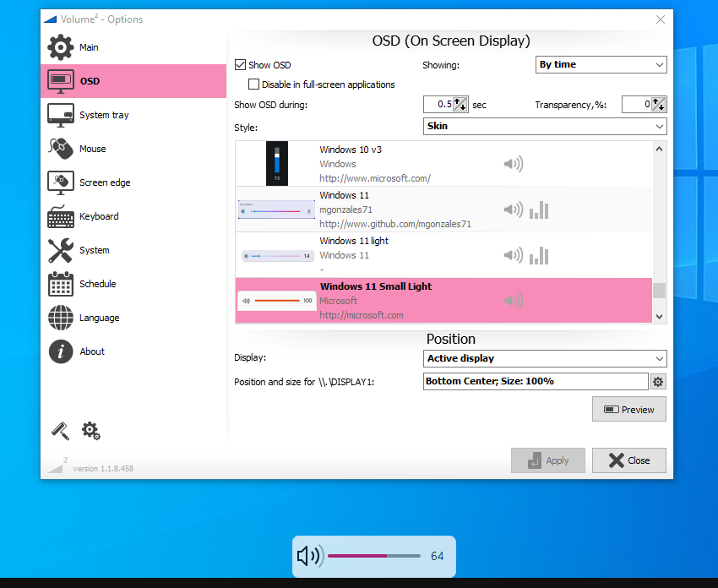Screen dimensions: 718x588
Task: Open Mouse settings icon
Action: point(61,149)
